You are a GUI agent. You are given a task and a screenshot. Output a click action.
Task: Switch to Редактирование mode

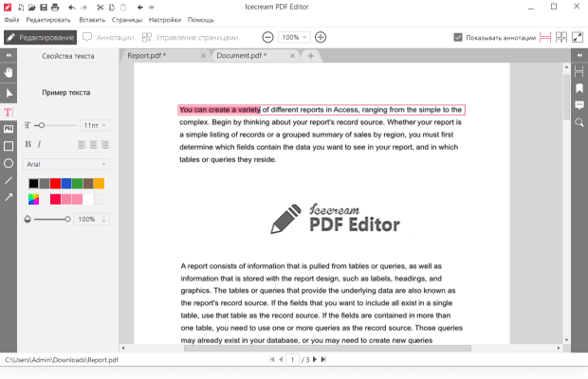40,37
